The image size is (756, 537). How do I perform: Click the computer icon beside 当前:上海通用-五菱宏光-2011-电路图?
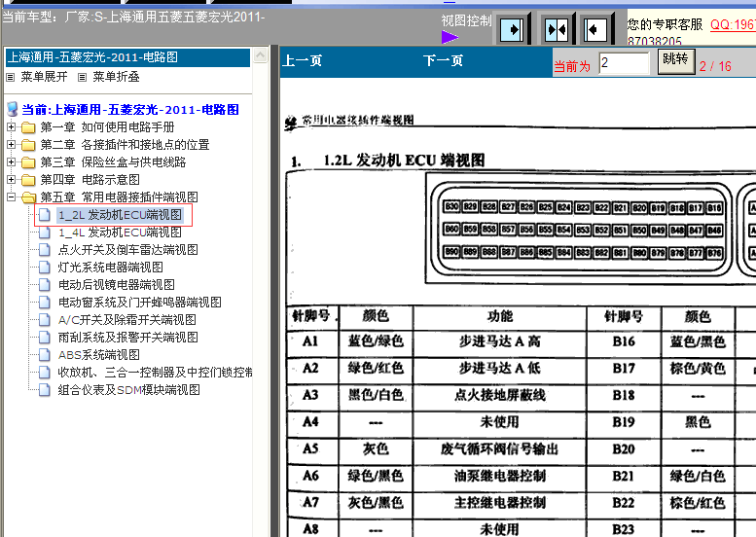(13, 109)
